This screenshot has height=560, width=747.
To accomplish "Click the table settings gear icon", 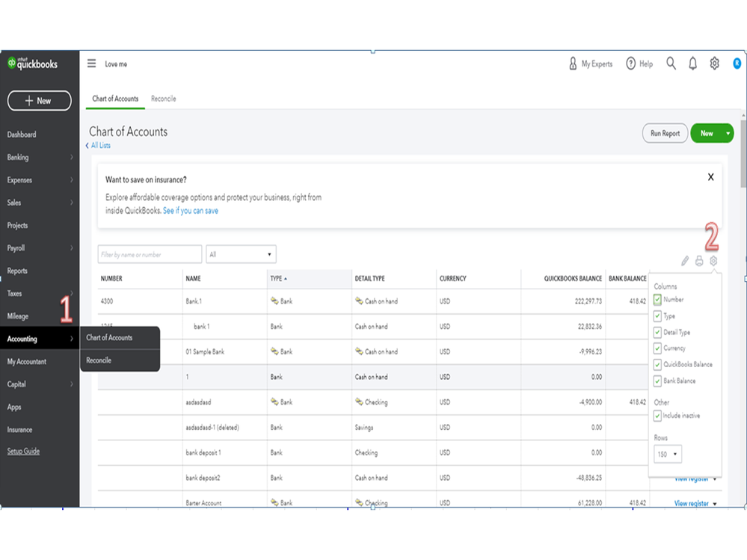I will pyautogui.click(x=713, y=261).
